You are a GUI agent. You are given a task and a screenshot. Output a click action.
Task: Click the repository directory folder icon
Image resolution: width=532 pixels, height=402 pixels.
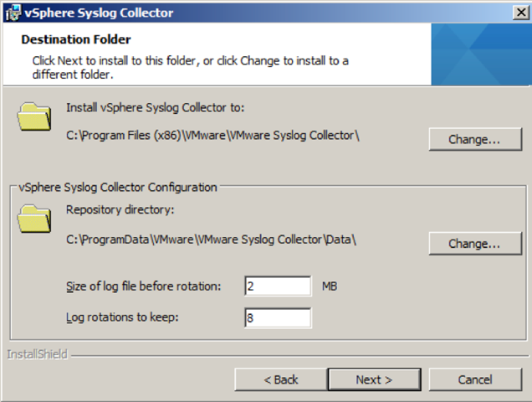click(34, 219)
